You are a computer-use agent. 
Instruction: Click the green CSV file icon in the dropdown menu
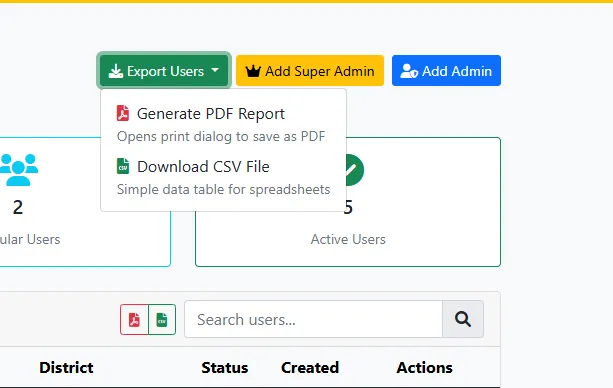123,166
